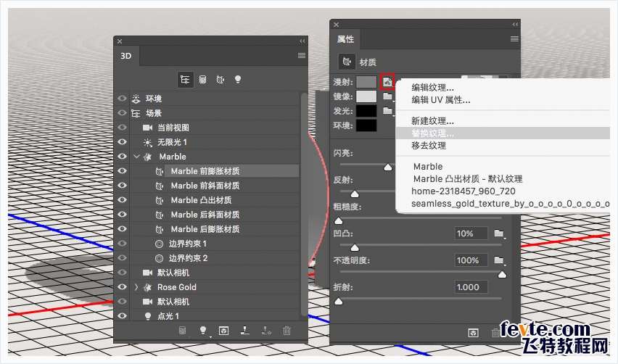The height and width of the screenshot is (364, 618).
Task: Click the 镜像 color swatch
Action: [366, 96]
